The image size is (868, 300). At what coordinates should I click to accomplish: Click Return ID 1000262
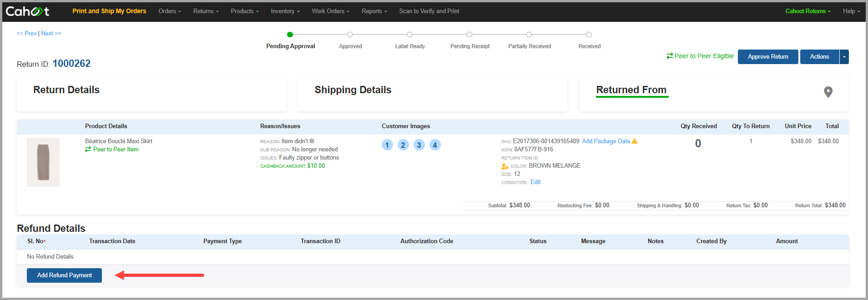coord(71,64)
